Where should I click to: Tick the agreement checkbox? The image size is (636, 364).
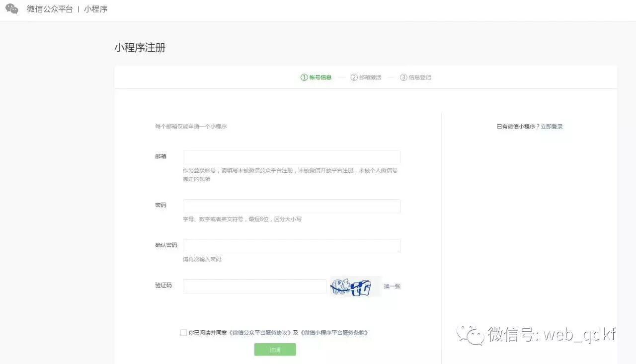click(183, 333)
